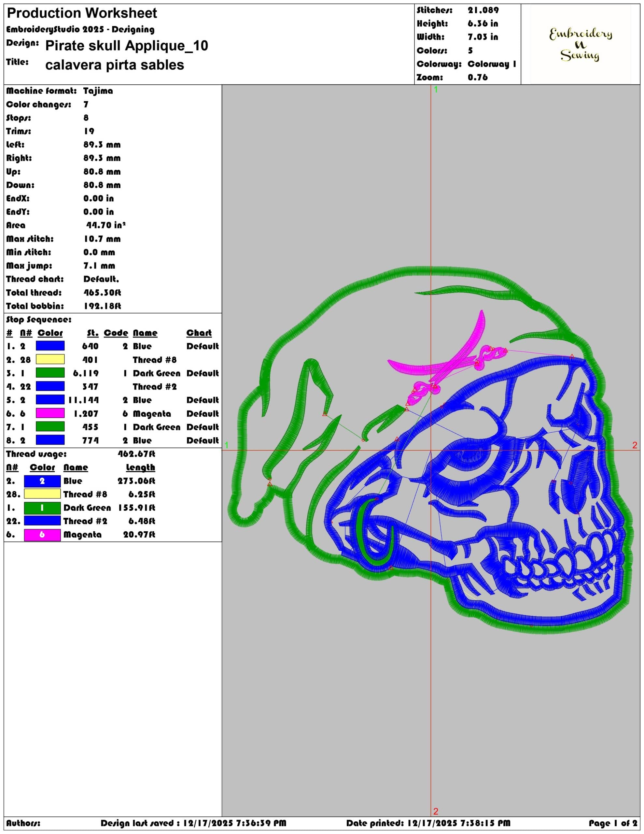The height and width of the screenshot is (834, 644).
Task: Click the design name Pirate skull Applique_10
Action: (127, 46)
